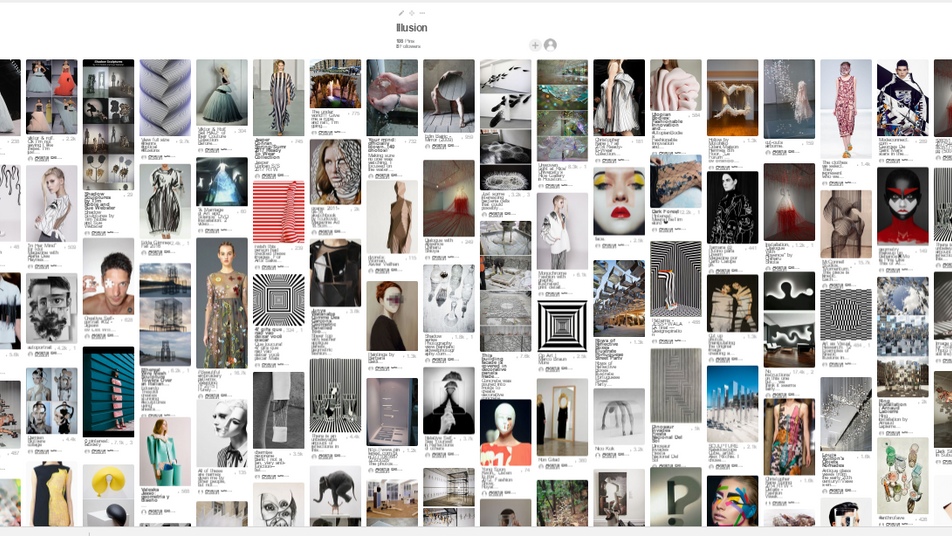
Task: Open the three-dot more options icon
Action: point(423,13)
